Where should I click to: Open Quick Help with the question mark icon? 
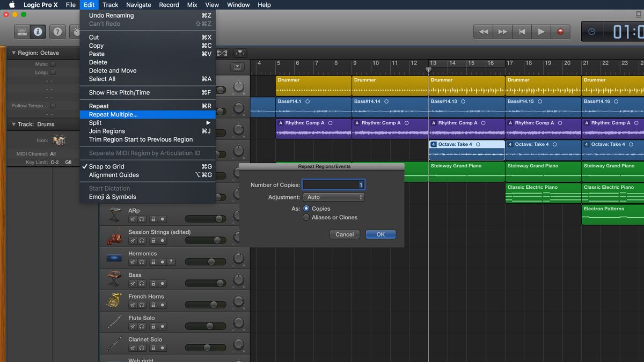pos(57,32)
